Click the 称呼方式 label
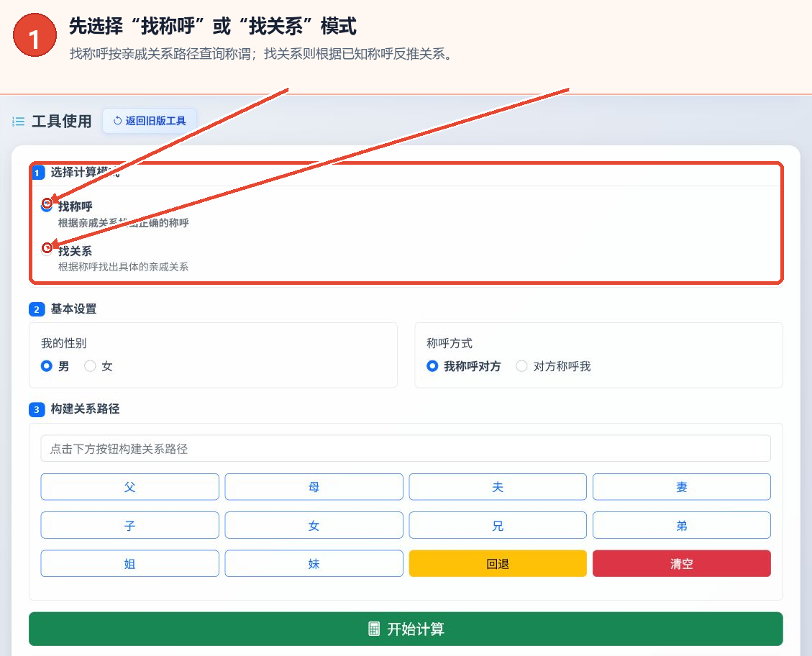This screenshot has width=812, height=656. [x=450, y=343]
